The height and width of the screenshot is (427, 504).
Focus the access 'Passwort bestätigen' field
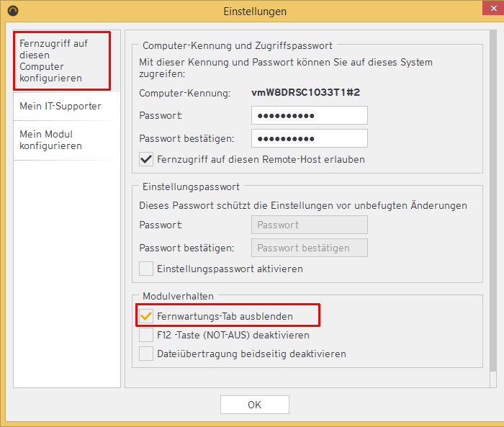pos(309,138)
